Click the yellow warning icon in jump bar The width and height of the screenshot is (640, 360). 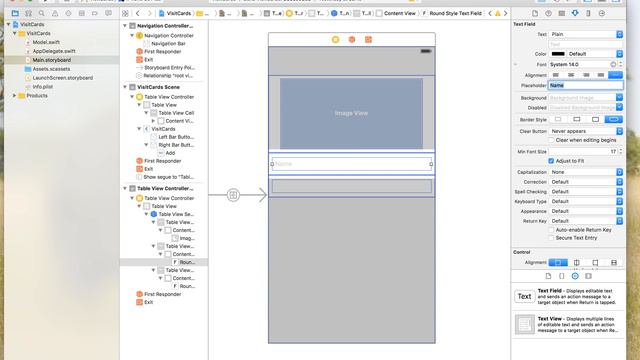[498, 13]
